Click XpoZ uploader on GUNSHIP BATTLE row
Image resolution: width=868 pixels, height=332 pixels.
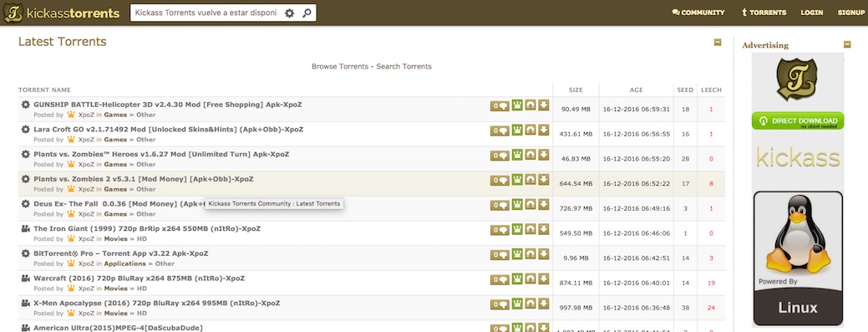pyautogui.click(x=86, y=115)
